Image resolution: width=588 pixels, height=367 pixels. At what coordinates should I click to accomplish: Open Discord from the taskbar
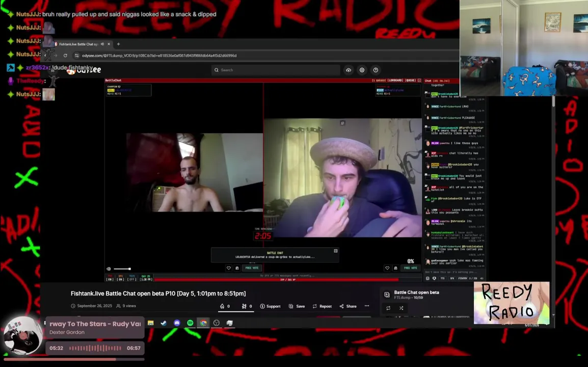177,323
